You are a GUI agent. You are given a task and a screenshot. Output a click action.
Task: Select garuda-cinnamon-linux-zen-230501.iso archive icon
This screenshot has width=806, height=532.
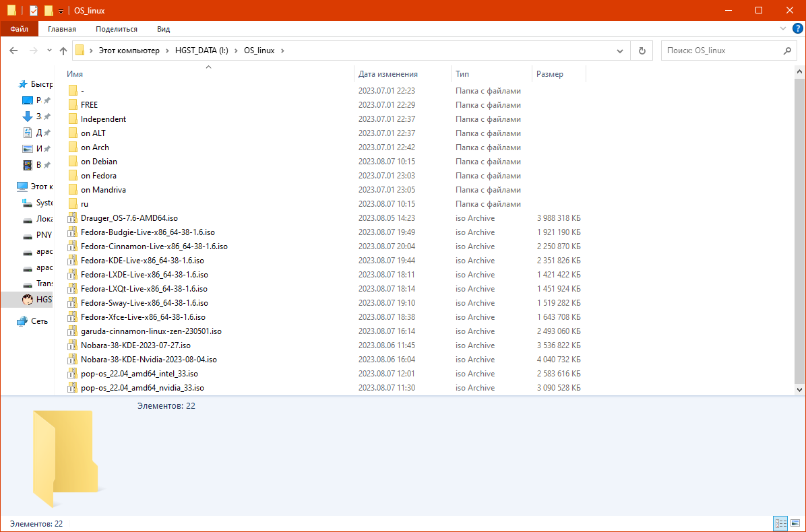(x=73, y=331)
